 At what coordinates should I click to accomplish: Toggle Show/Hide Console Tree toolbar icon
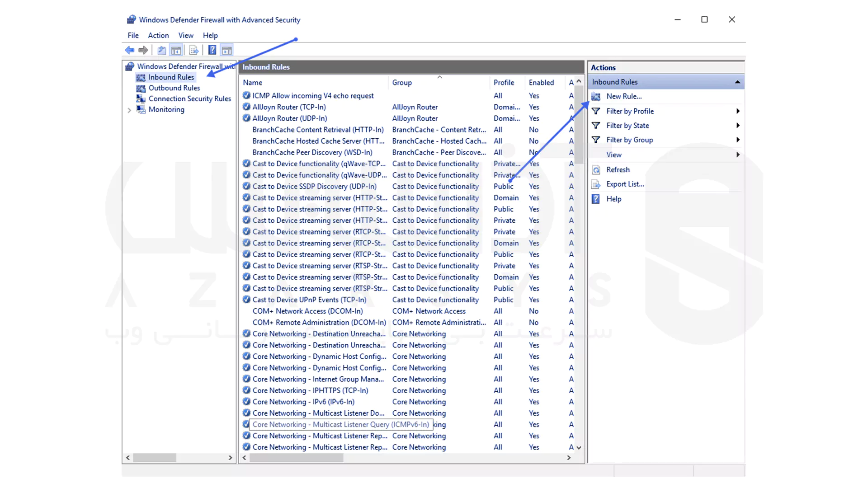coord(176,50)
